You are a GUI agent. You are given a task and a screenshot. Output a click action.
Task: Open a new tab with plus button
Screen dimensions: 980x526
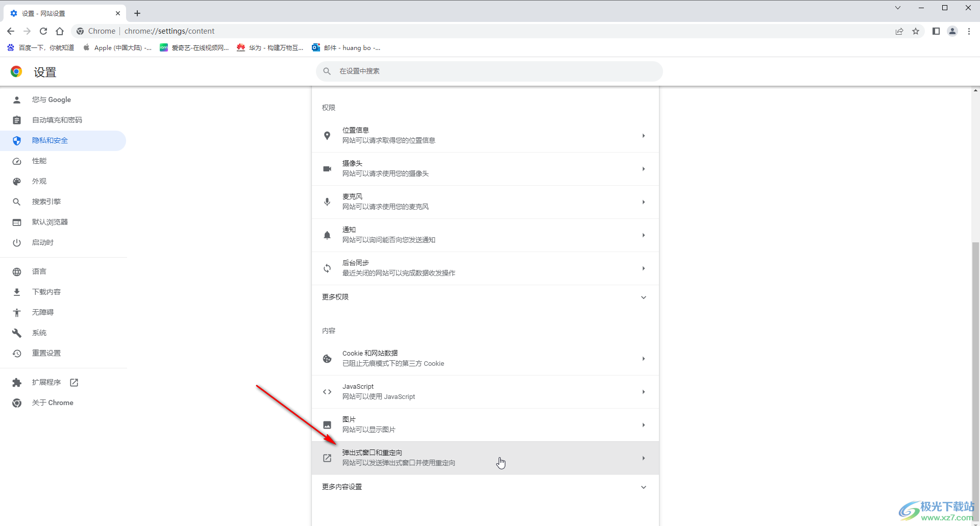click(137, 13)
